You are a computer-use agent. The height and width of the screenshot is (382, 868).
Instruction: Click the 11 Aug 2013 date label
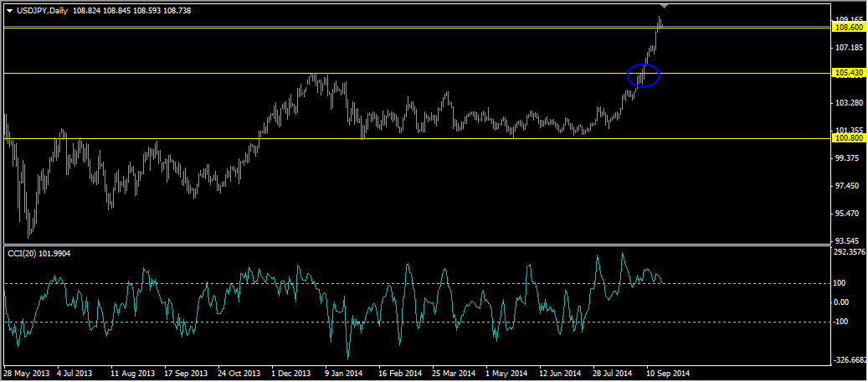point(132,373)
